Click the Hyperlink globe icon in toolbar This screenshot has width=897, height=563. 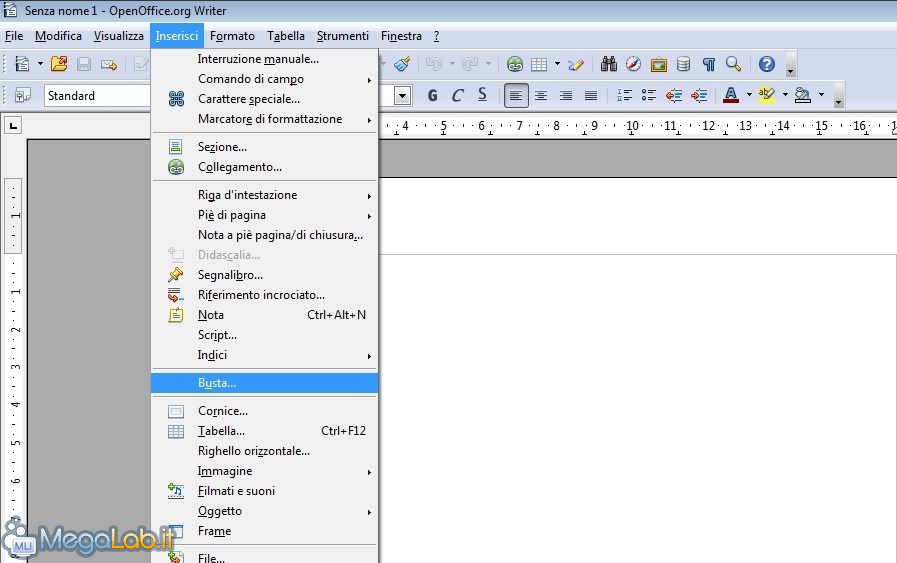(515, 64)
